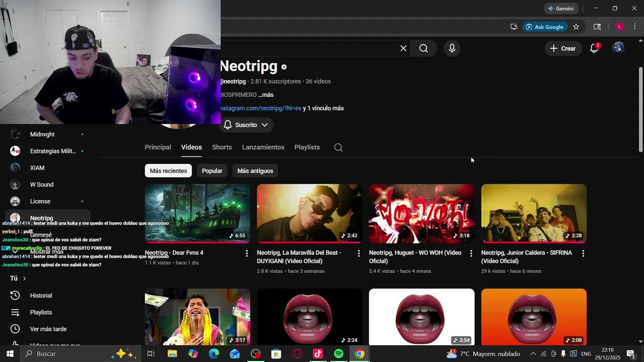Open options menu for WO WOH video
The image size is (644, 362).
pyautogui.click(x=471, y=253)
